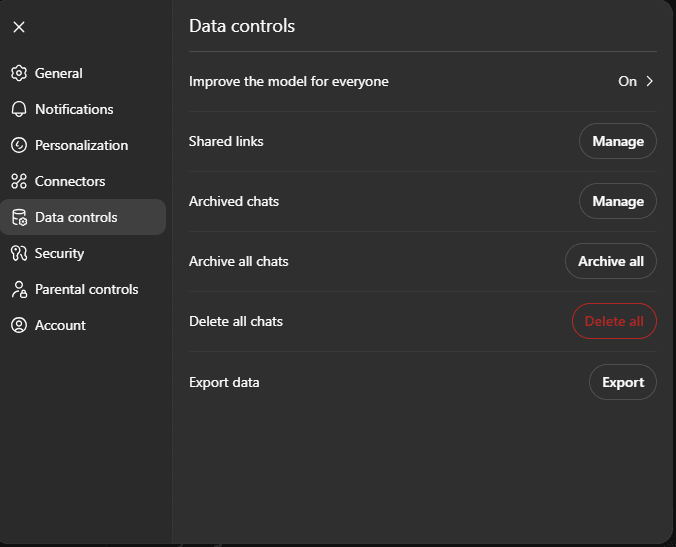Click the Notifications bell icon
Screen dimensions: 676x547
click(18, 109)
